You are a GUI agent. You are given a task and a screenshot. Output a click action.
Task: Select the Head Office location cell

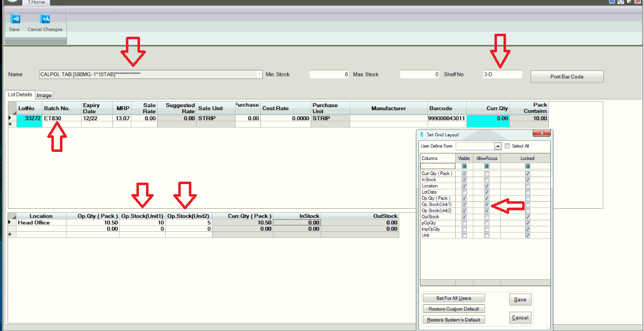point(41,222)
